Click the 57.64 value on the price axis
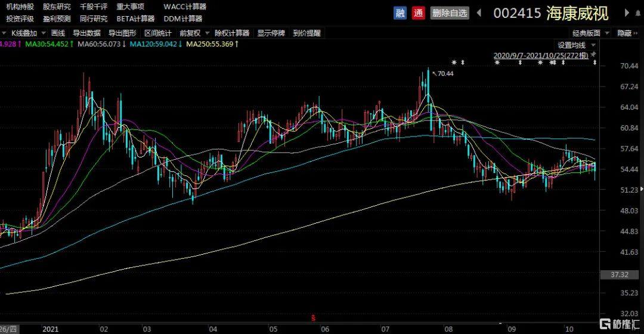The image size is (644, 334). point(629,149)
